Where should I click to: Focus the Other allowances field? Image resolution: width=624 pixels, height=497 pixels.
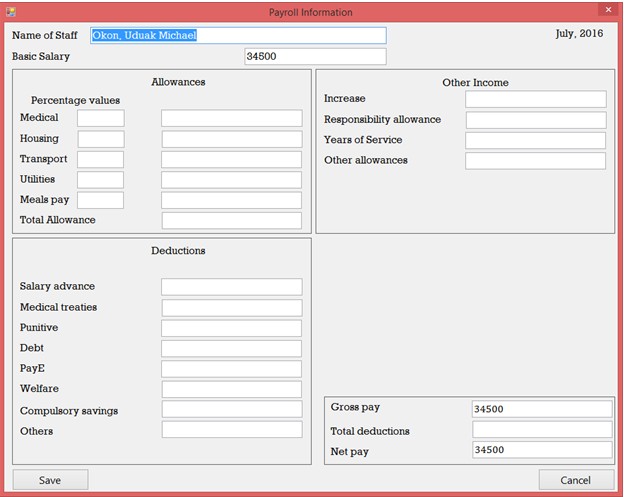pos(535,161)
